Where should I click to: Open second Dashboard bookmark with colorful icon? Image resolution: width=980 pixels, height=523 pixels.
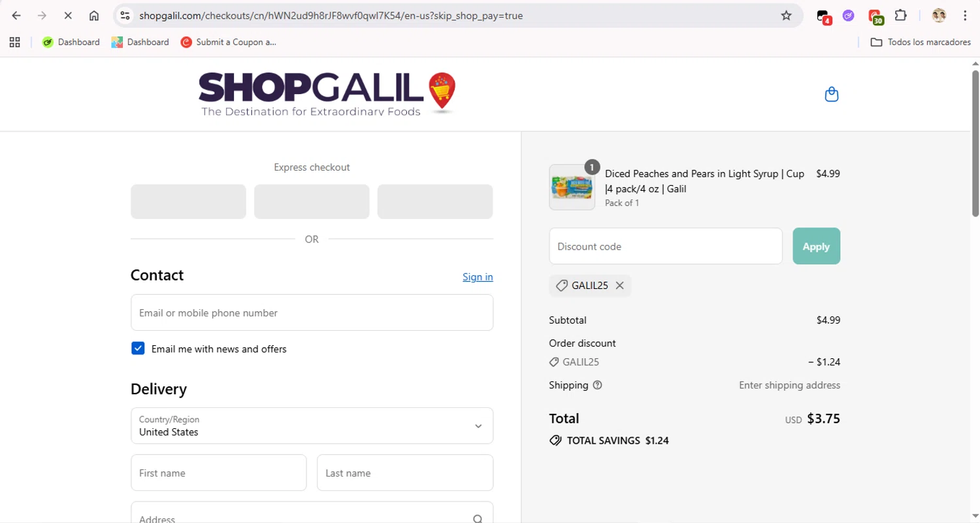(140, 42)
